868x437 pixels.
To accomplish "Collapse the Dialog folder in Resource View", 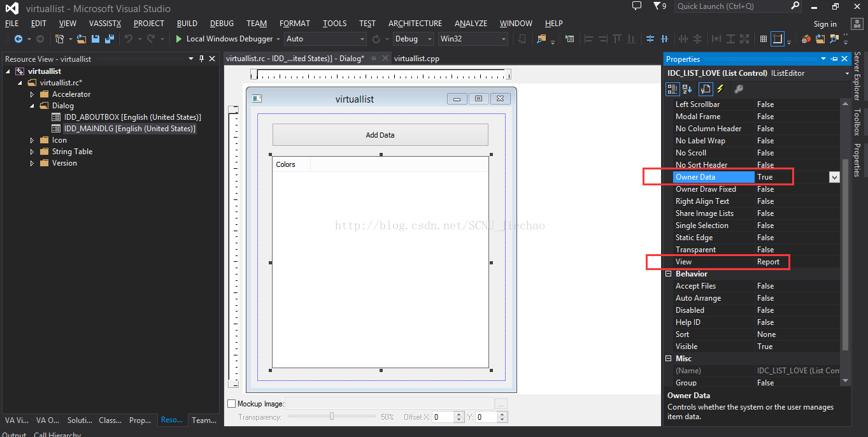I will pos(32,106).
